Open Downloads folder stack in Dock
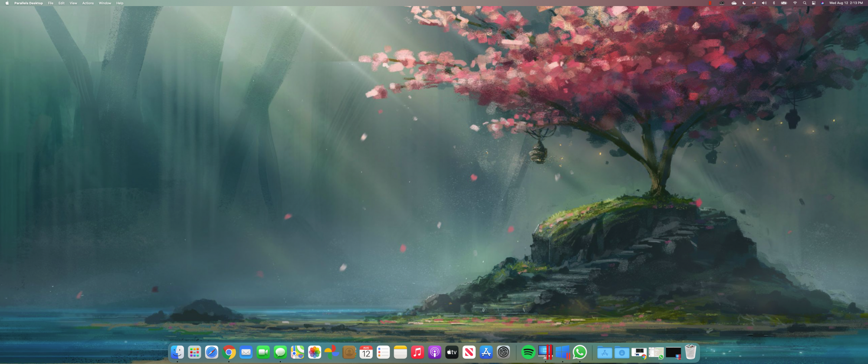The height and width of the screenshot is (364, 868). 621,352
